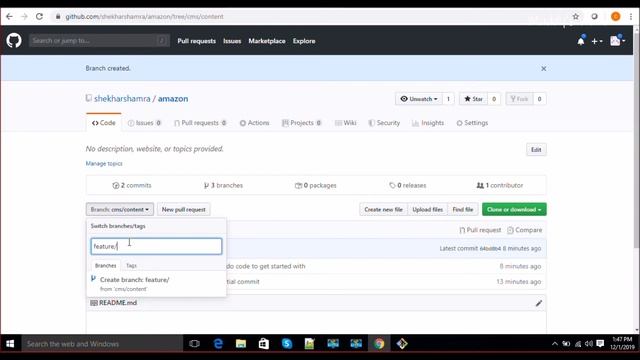This screenshot has height=360, width=640.
Task: Select the Branches tab in the switcher
Action: (106, 266)
